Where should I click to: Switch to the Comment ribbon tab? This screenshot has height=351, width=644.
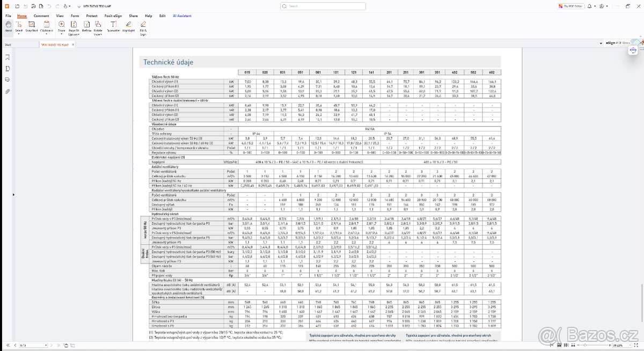(x=41, y=16)
